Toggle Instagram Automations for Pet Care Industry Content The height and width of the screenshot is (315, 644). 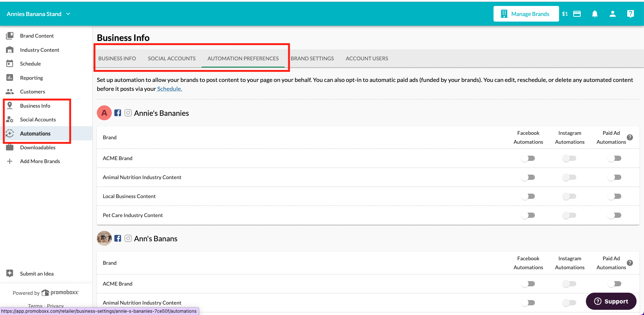coord(570,215)
